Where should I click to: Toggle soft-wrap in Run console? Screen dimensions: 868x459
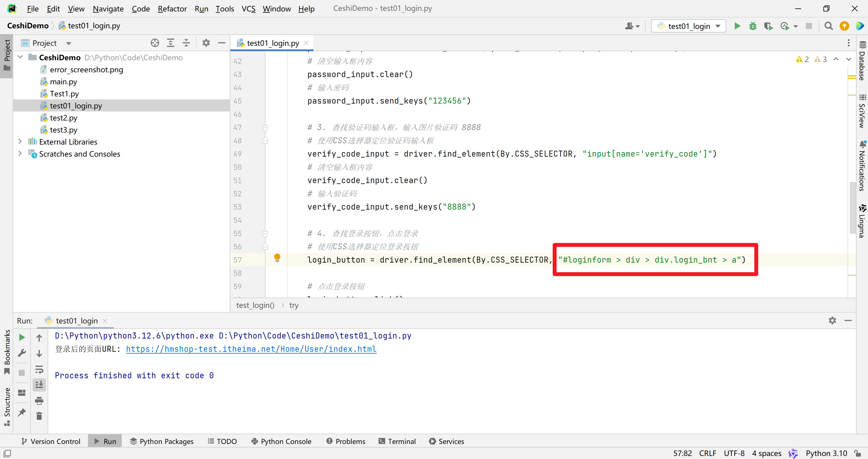[39, 370]
